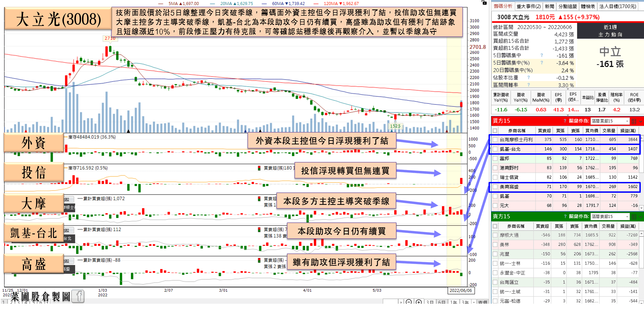Select the 瑞士信貸 broker row
Screen dimensions: 644x311
[565, 177]
